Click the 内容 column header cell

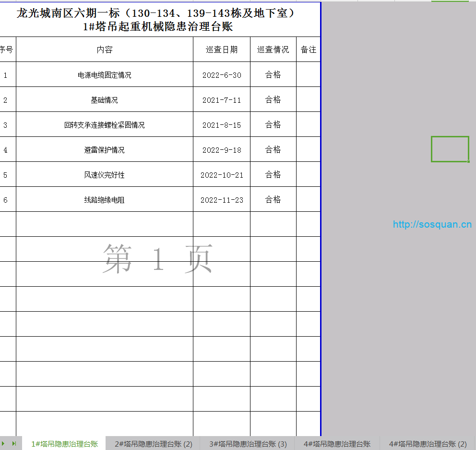click(105, 49)
